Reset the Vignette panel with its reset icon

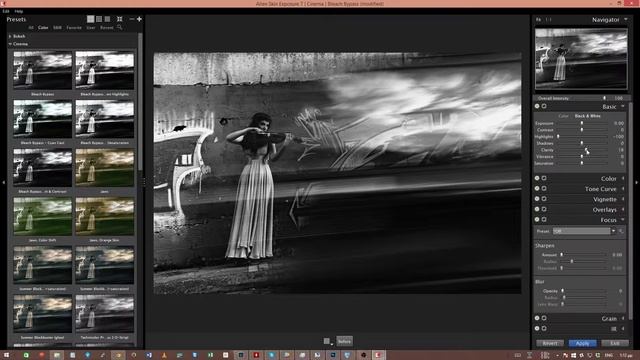point(544,199)
